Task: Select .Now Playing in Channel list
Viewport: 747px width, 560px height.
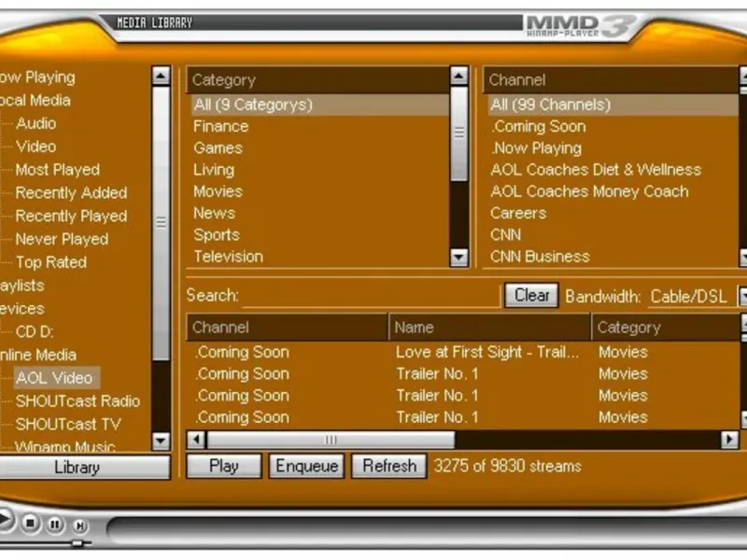Action: click(536, 148)
